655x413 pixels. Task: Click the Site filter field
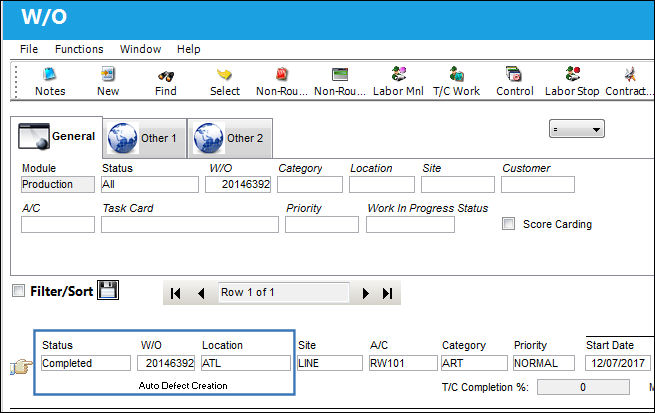(x=458, y=184)
